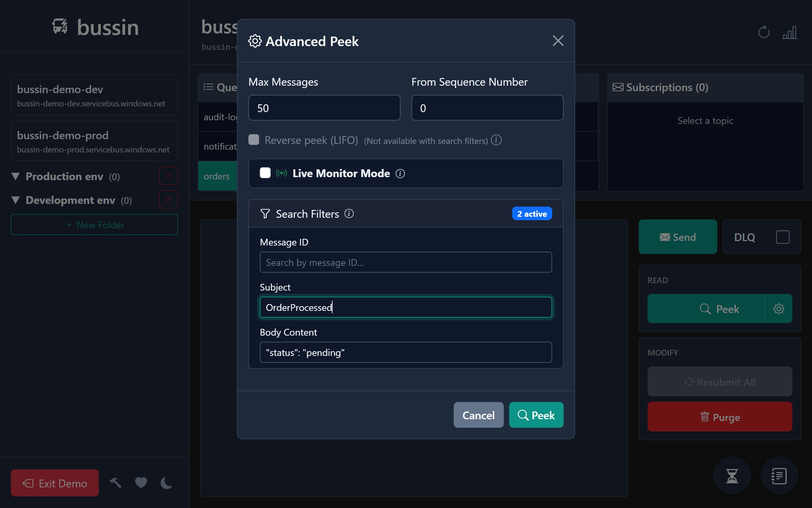
Task: Click the Advanced Peek gear title icon
Action: point(255,41)
